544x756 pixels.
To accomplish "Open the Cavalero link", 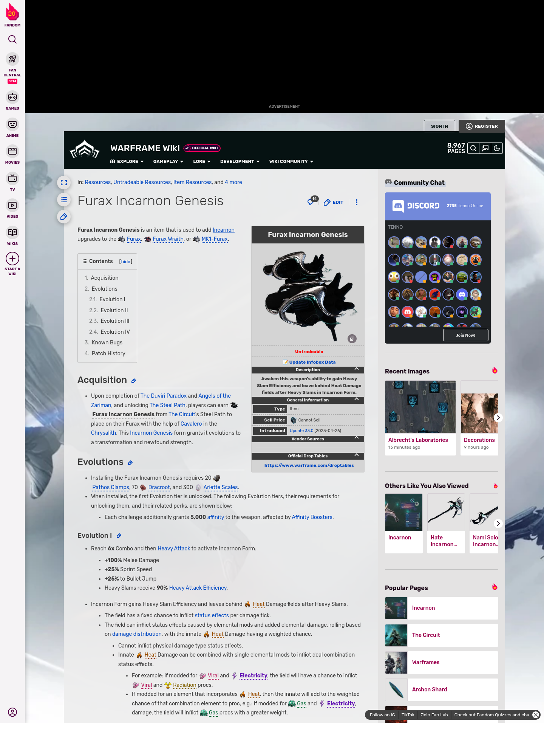I will 191,424.
